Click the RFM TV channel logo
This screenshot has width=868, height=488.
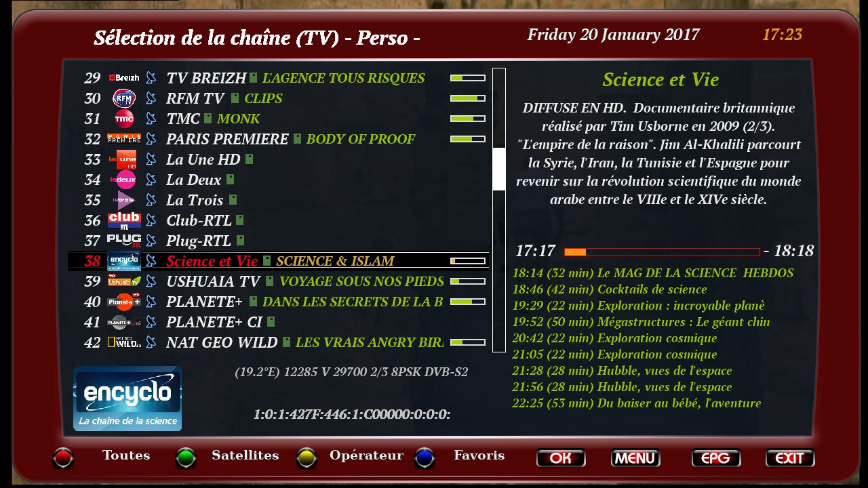point(124,98)
